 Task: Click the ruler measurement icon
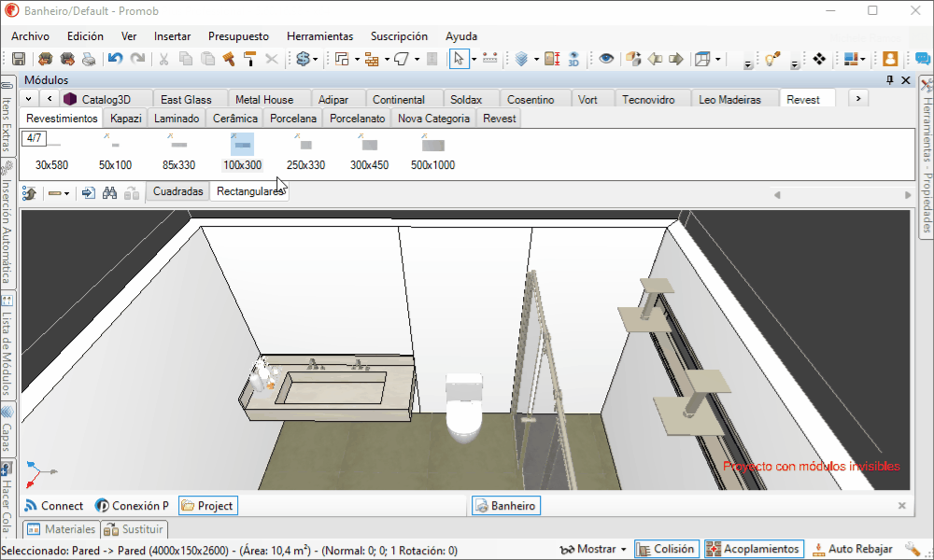coord(489,59)
